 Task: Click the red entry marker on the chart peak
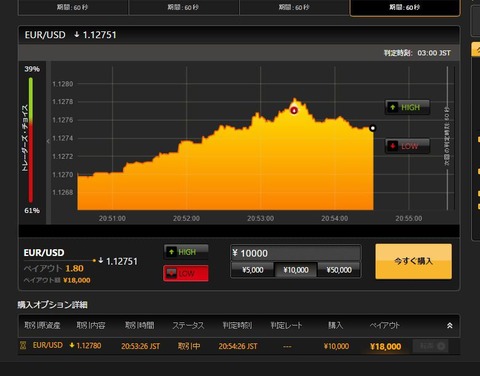pos(294,110)
